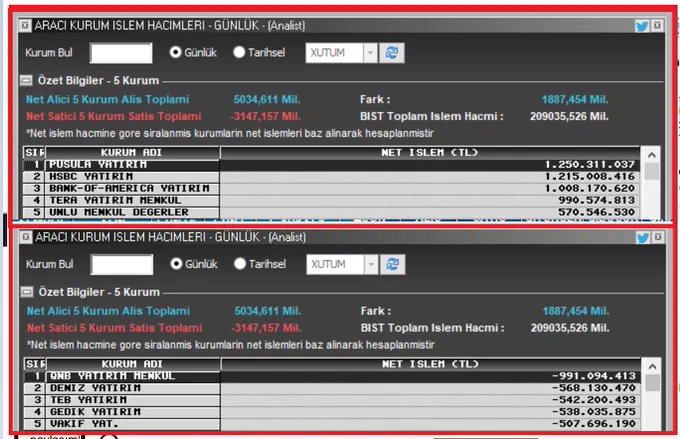Screen dimensions: 680x439
Task: Focus Kurum Bul field in lower window
Action: (122, 265)
